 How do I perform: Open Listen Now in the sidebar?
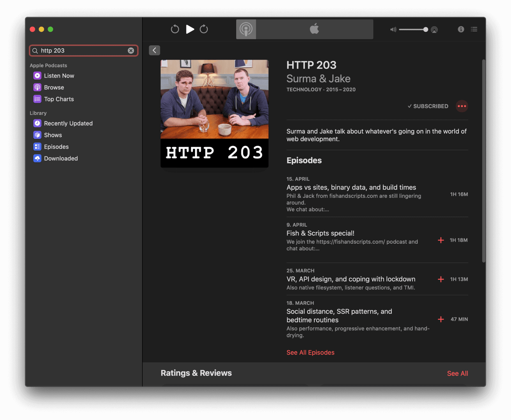[x=59, y=76]
